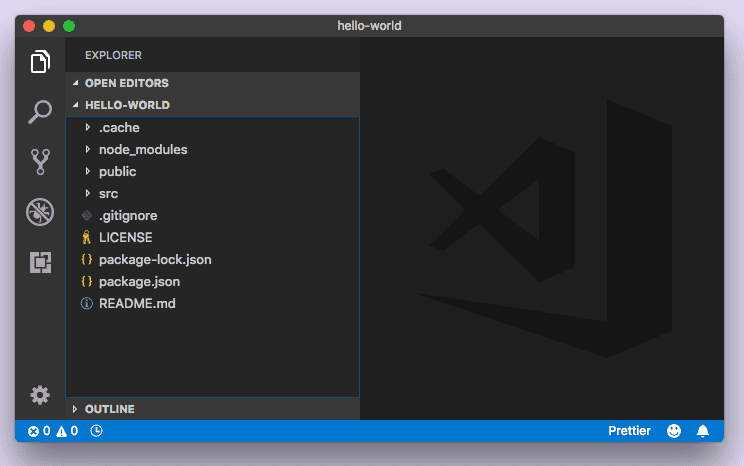
Task: Expand the Outline section
Action: (75, 409)
